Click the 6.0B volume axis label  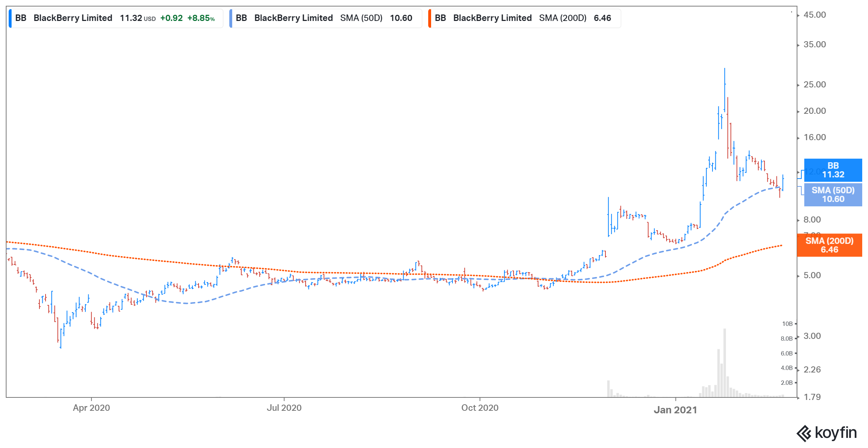[x=787, y=353]
